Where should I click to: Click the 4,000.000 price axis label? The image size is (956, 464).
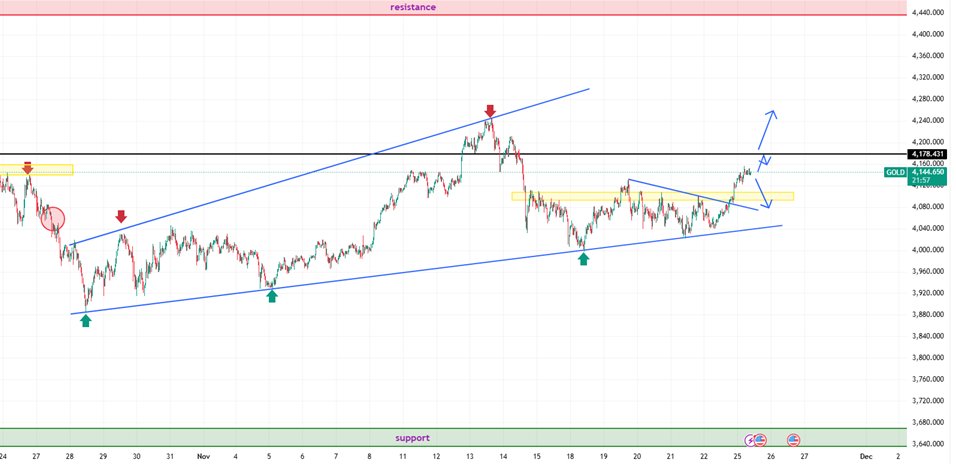coord(930,249)
